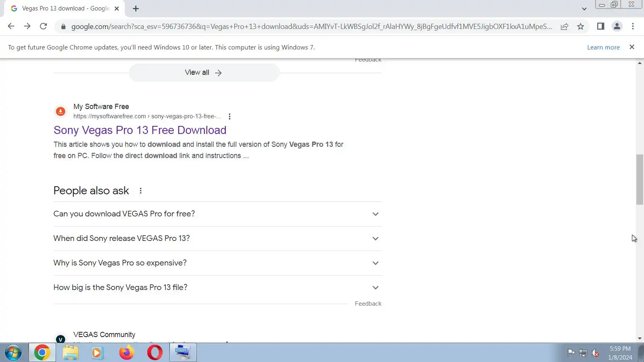Open the Learn more link
This screenshot has height=362, width=644.
(603, 47)
